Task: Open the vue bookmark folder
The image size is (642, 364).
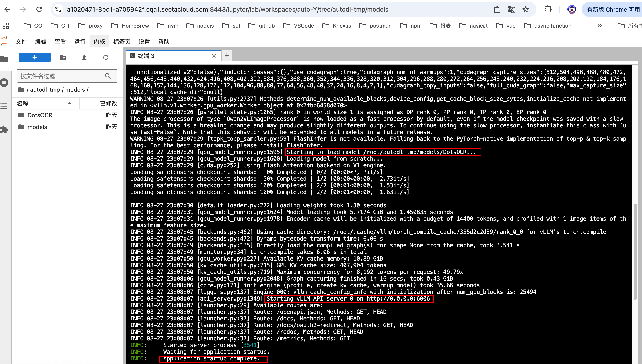Action: (x=505, y=26)
